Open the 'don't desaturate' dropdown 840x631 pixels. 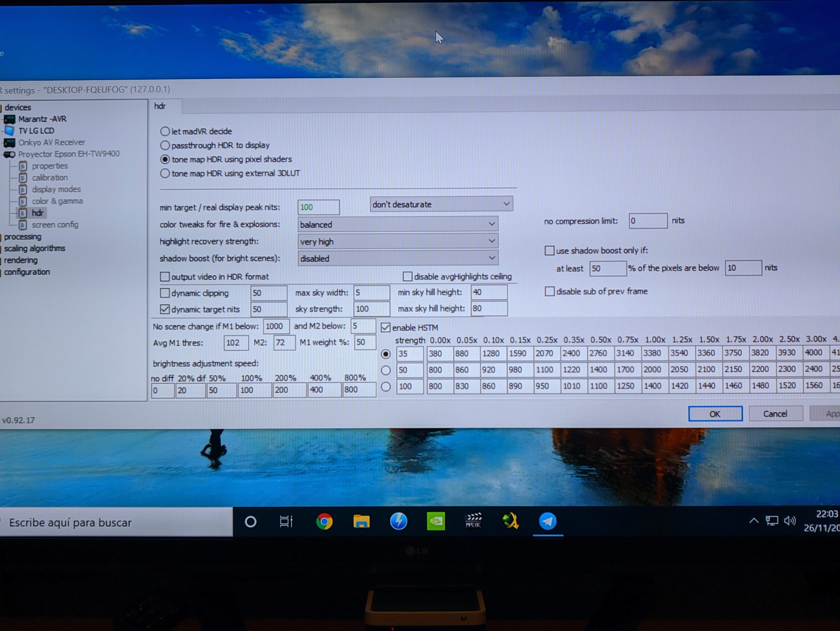[x=441, y=204]
